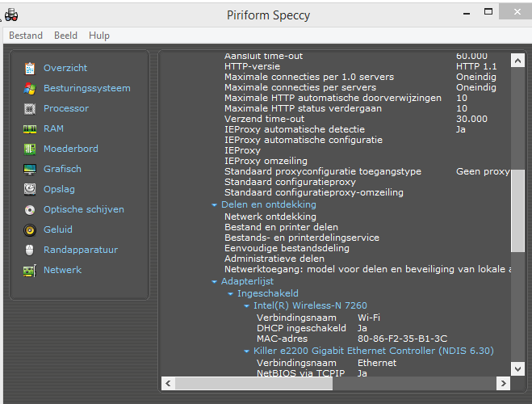
Task: Click the Opslag hard drive icon
Action: (30, 189)
